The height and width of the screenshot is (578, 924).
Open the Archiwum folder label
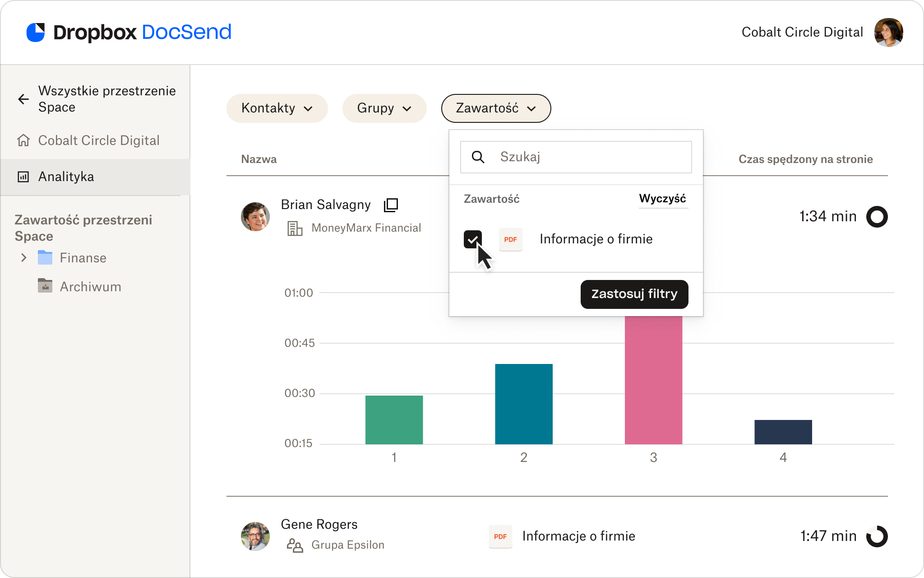(91, 287)
